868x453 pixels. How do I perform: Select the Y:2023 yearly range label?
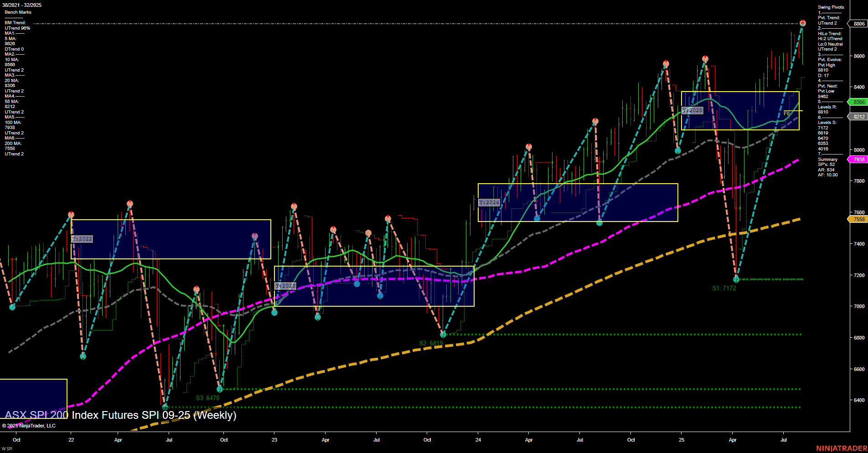285,286
